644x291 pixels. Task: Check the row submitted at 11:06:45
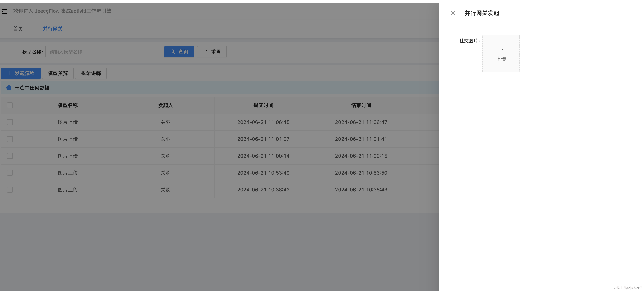point(10,122)
